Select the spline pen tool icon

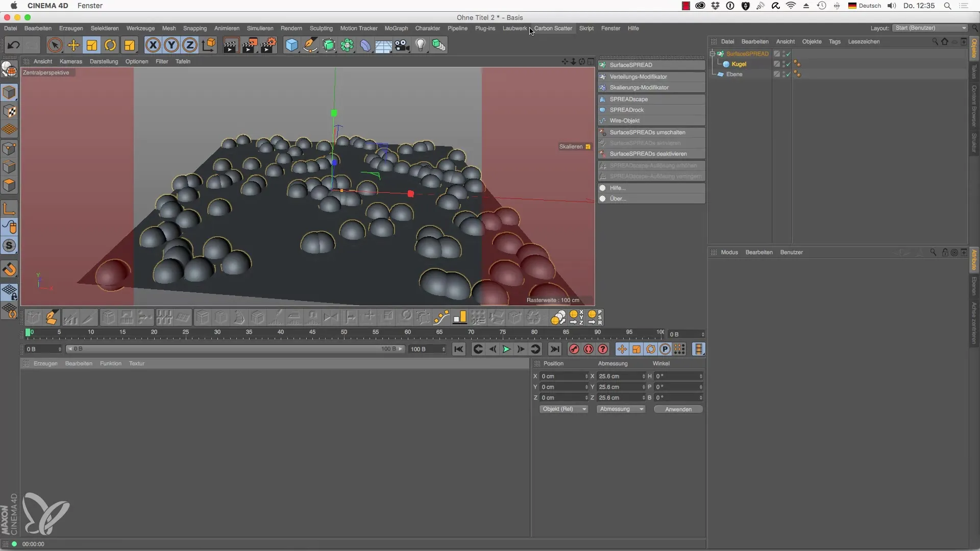(x=310, y=45)
